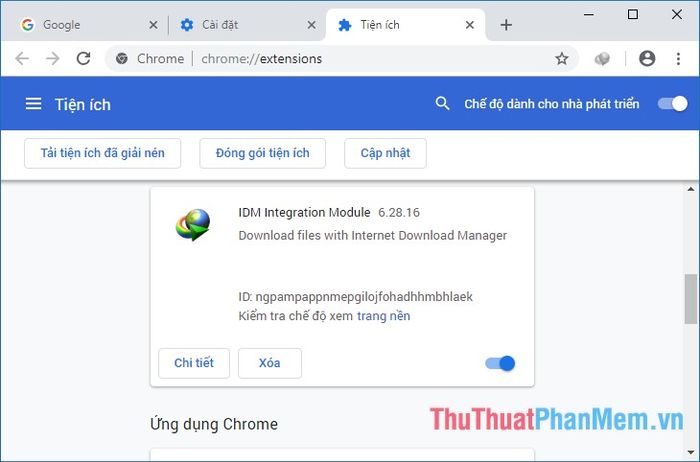Click the extensions search magnifier icon
700x462 pixels.
pyautogui.click(x=442, y=104)
